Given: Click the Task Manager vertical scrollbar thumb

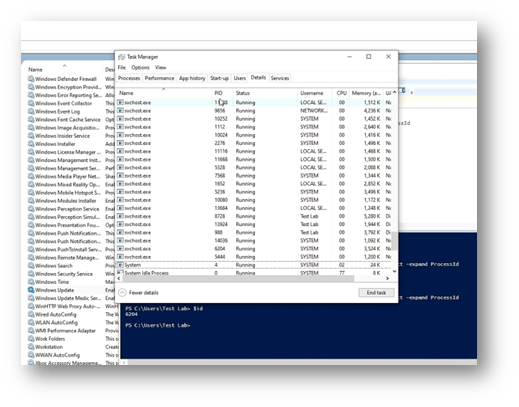Looking at the screenshot, I should click(394, 241).
